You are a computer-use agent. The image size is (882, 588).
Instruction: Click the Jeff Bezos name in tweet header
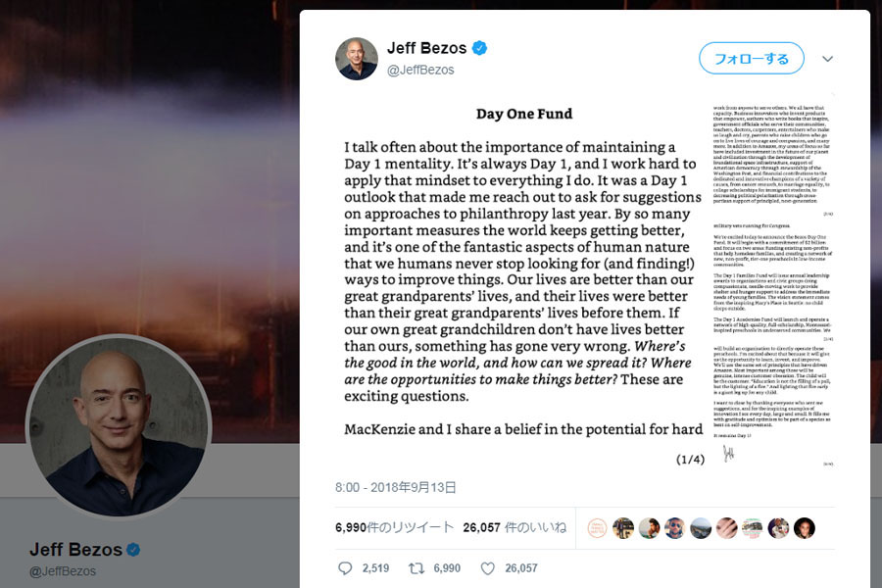(x=428, y=48)
